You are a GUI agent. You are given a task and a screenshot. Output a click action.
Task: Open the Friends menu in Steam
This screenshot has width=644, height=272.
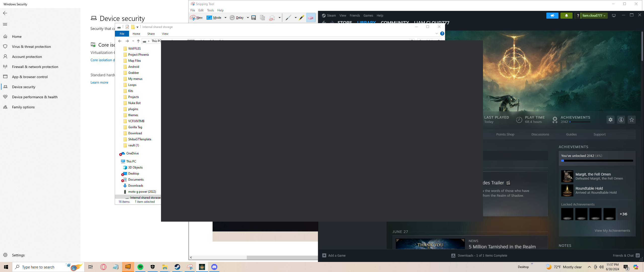tap(355, 16)
